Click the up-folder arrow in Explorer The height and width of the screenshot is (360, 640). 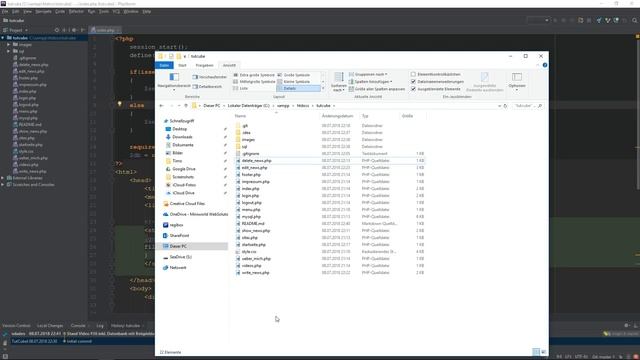click(186, 106)
